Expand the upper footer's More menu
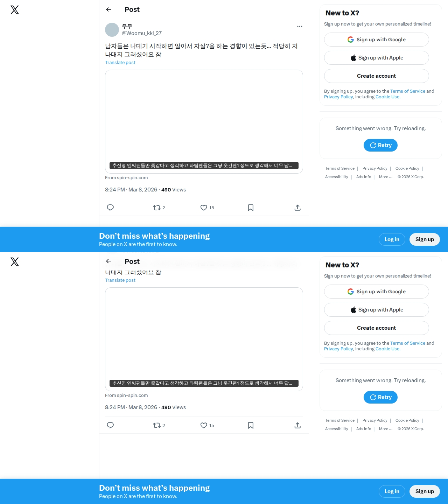This screenshot has height=504, width=448. pos(386,177)
